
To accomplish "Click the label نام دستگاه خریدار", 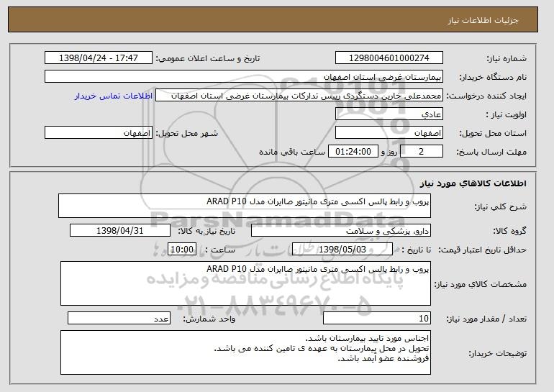I will [x=493, y=78].
